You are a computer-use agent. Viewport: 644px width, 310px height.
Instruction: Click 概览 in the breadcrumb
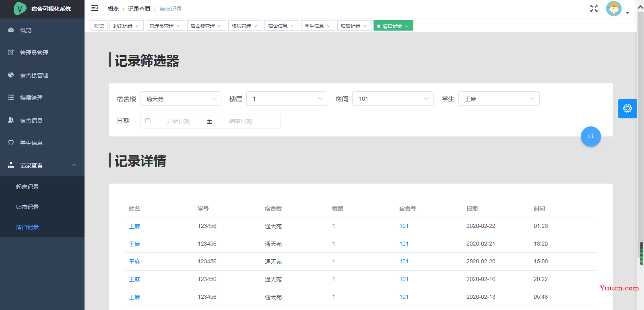pos(114,9)
